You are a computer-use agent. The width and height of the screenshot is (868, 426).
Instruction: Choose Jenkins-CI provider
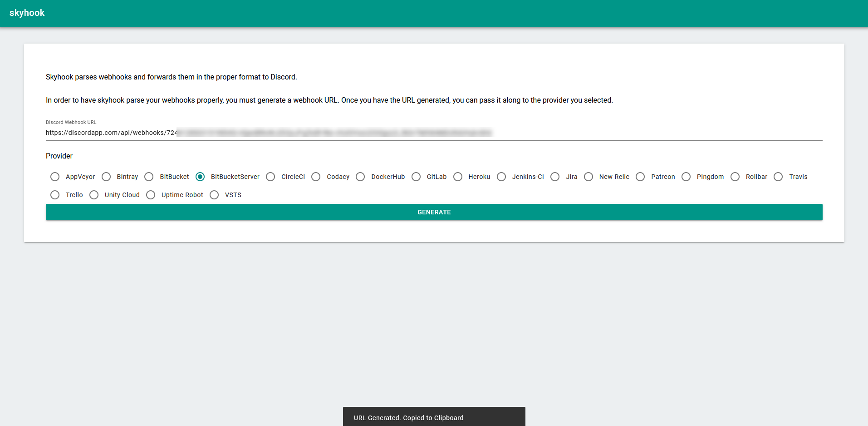coord(501,177)
